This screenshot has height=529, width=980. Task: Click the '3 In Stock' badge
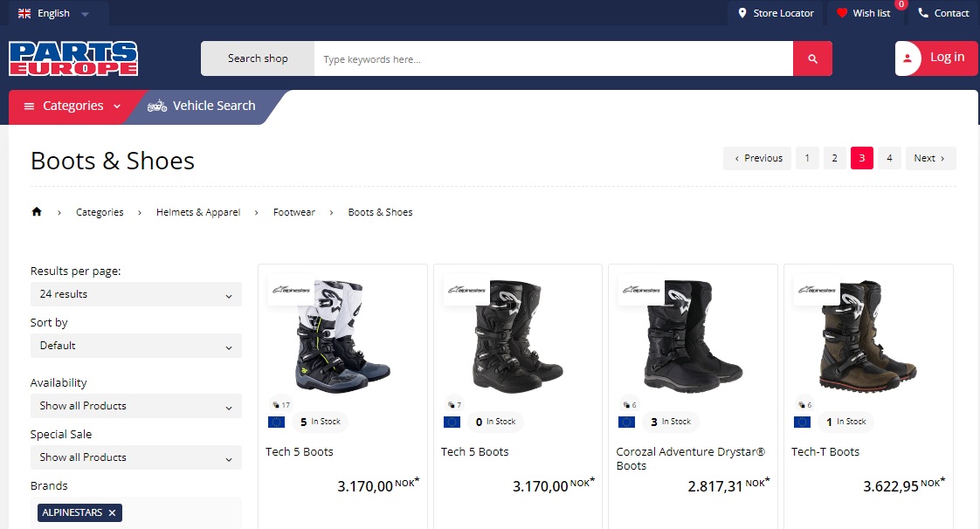pyautogui.click(x=671, y=423)
